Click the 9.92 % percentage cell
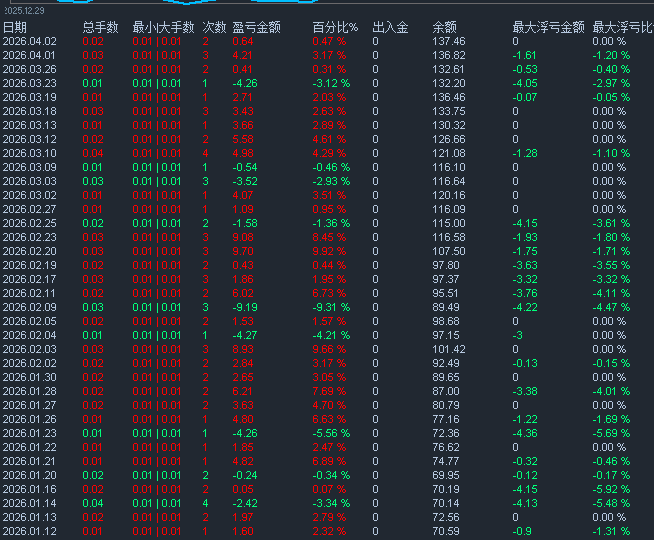Screen dimensions: 654x540 coord(329,251)
